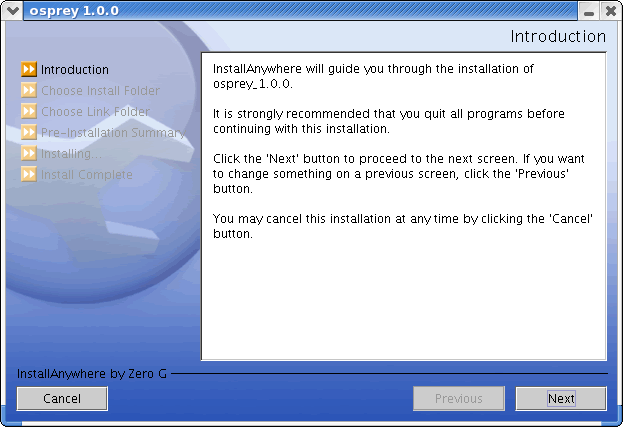Viewport: 623px width, 427px height.
Task: Close the osprey installer window
Action: tap(610, 10)
